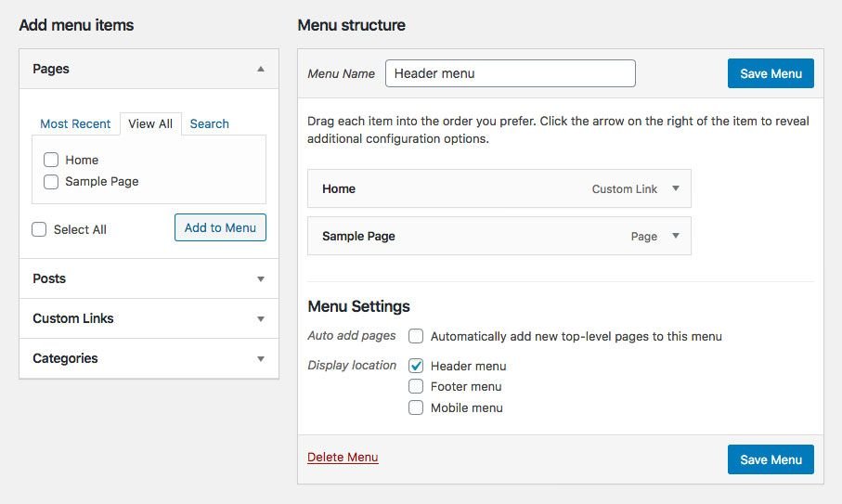Screen dimensions: 842x504
Task: Select the Sample Page menu structure item
Action: pos(499,236)
